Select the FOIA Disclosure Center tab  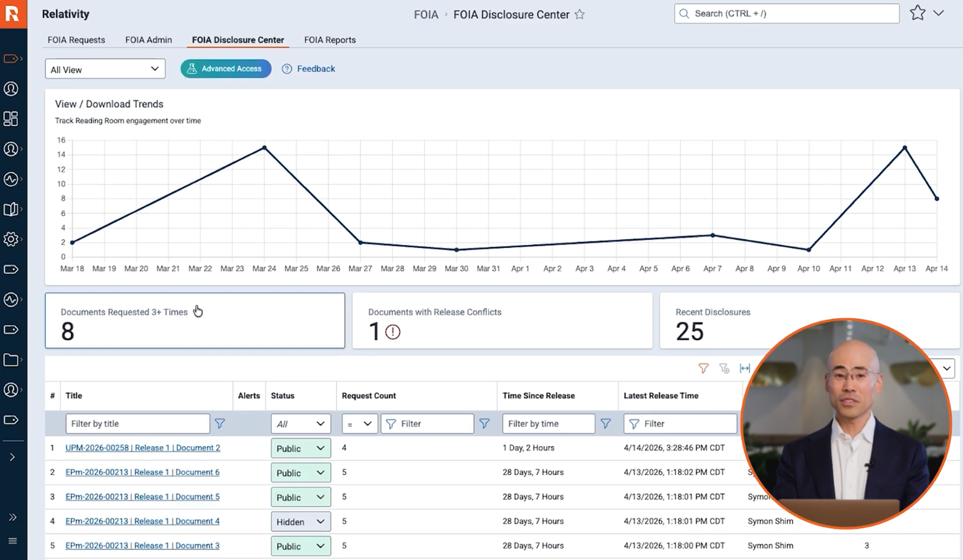coord(238,40)
